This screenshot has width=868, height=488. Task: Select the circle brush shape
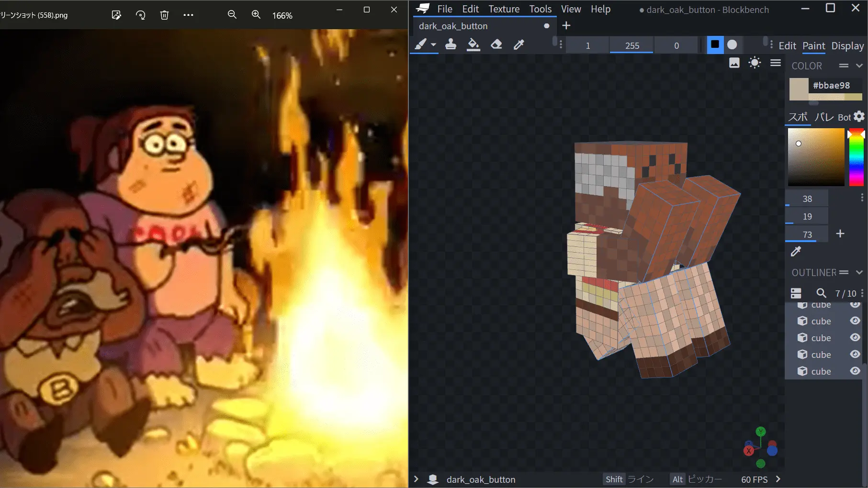(732, 44)
